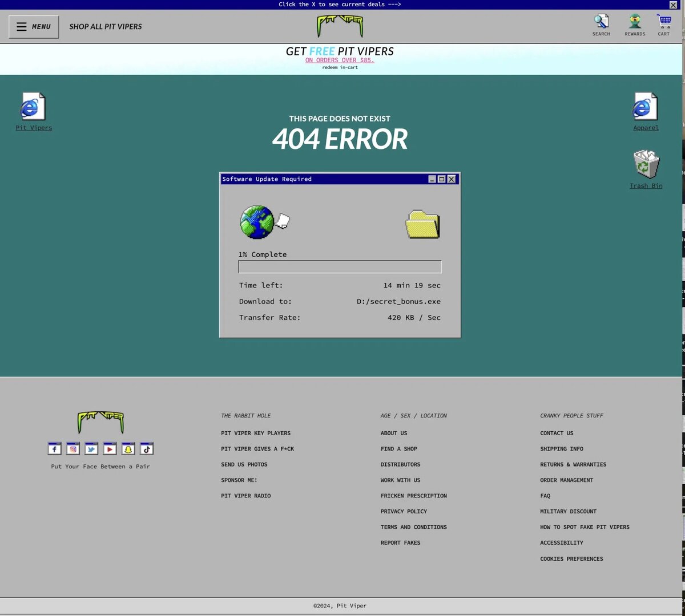Open FAQ footer link

click(x=545, y=496)
